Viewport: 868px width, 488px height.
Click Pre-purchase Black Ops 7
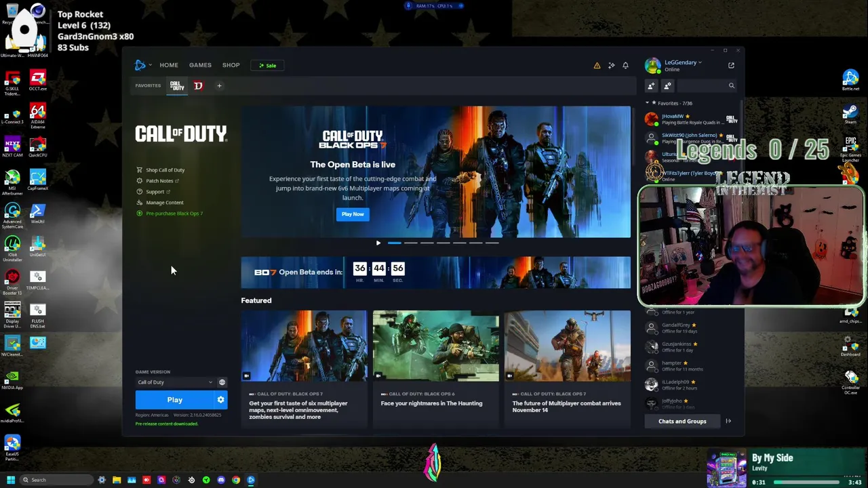[170, 213]
